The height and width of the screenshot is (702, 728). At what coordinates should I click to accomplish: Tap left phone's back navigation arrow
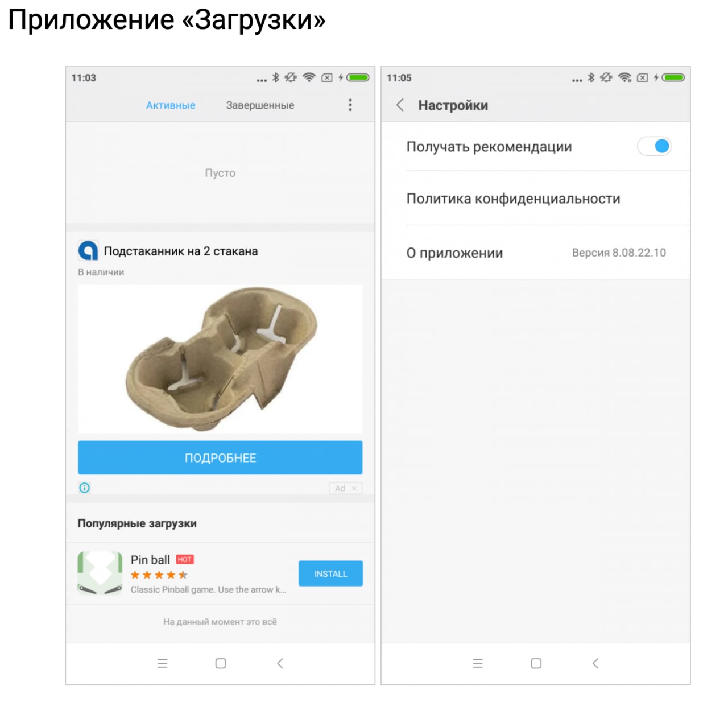click(x=280, y=663)
